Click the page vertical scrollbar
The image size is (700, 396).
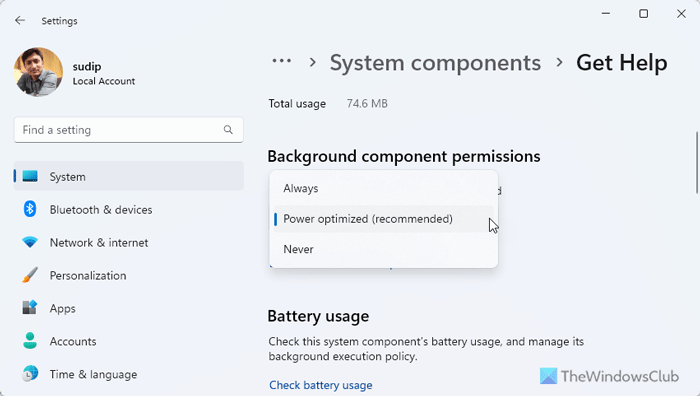[697, 163]
